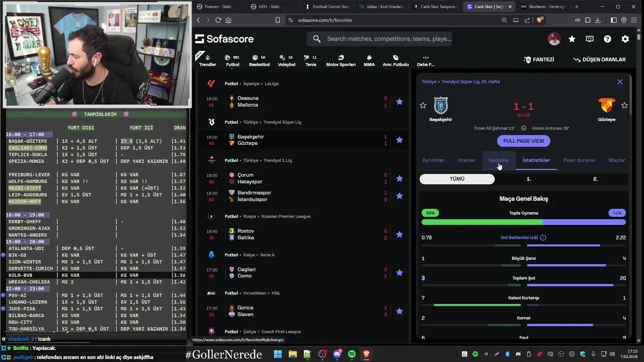Go back in browser
The width and height of the screenshot is (644, 362).
pyautogui.click(x=198, y=20)
